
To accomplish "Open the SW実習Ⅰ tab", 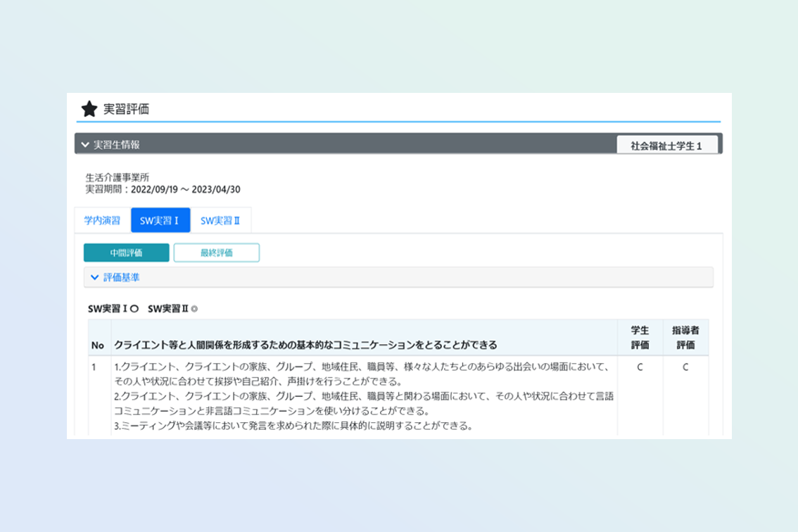I will click(160, 220).
